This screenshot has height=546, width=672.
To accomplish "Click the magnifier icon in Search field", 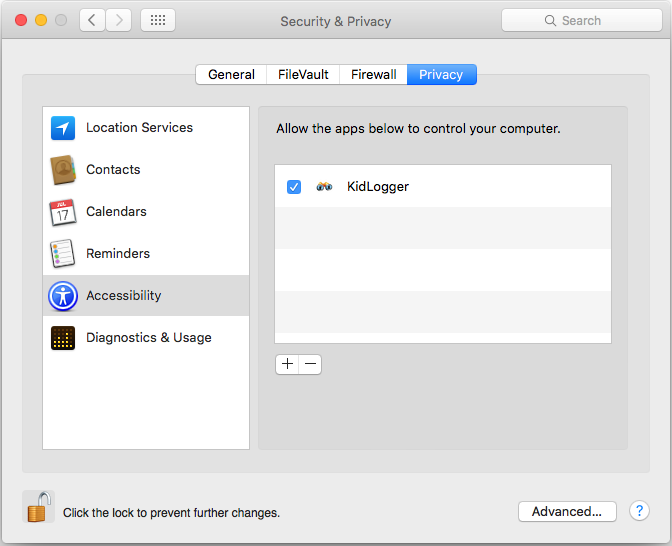I will tap(550, 21).
